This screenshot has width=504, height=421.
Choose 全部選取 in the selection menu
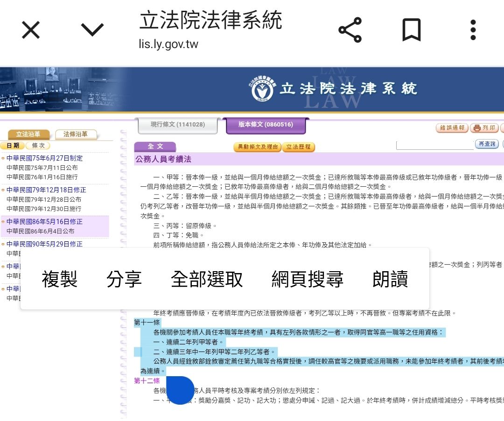click(206, 279)
